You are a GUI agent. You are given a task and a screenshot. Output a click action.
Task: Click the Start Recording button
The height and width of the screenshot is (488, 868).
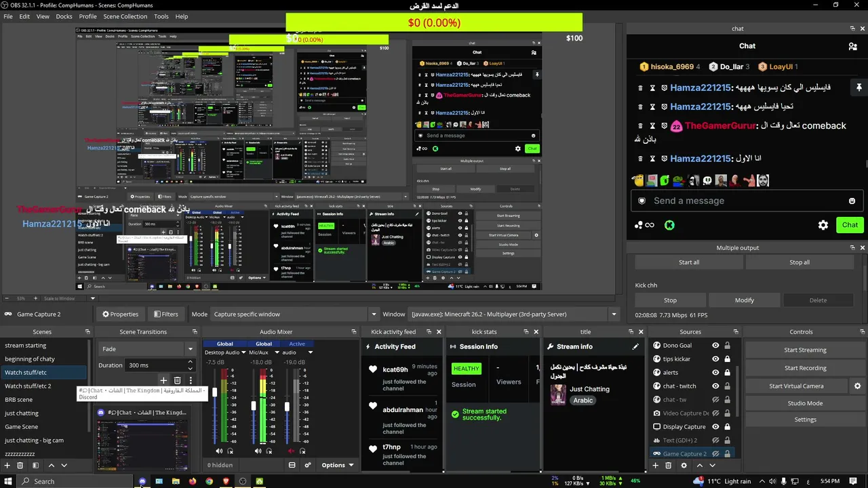click(805, 368)
